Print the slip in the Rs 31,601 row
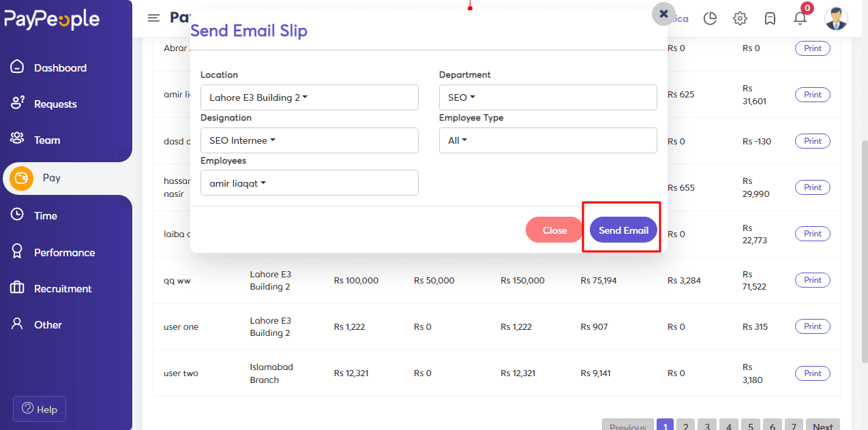The image size is (868, 430). pos(813,95)
